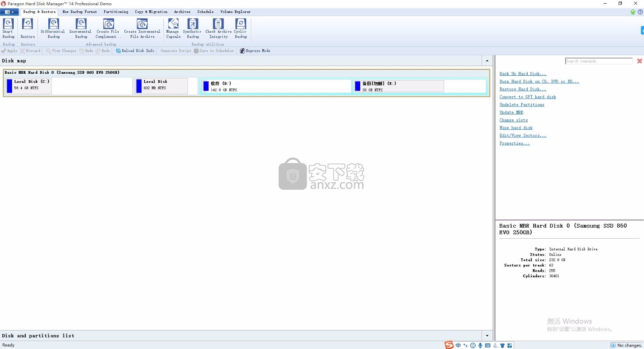
Task: Open the application menu dropdown button
Action: (9, 12)
